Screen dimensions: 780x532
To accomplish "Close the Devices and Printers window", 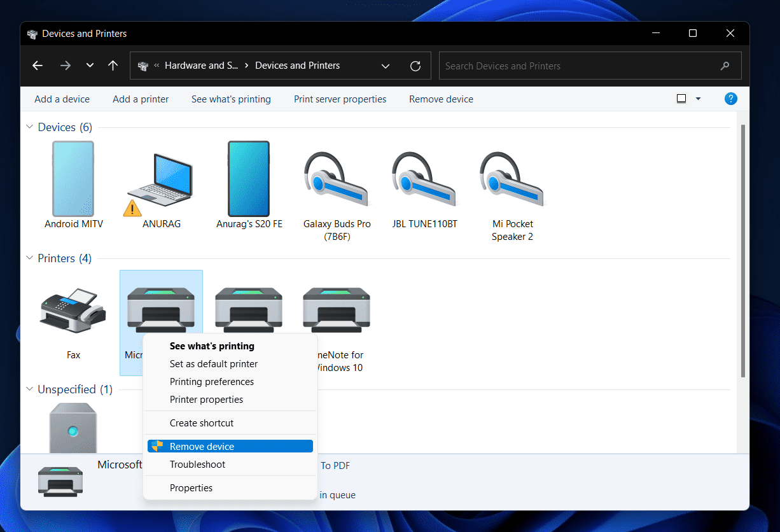I will point(730,34).
